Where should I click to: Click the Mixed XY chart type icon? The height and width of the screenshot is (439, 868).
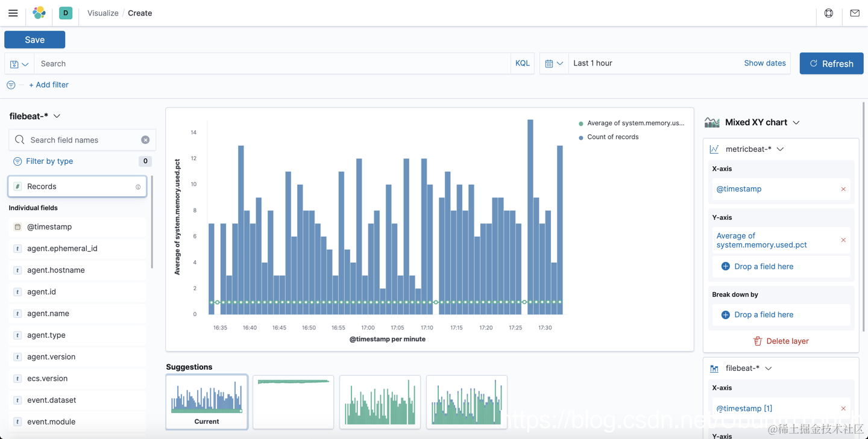(x=712, y=122)
